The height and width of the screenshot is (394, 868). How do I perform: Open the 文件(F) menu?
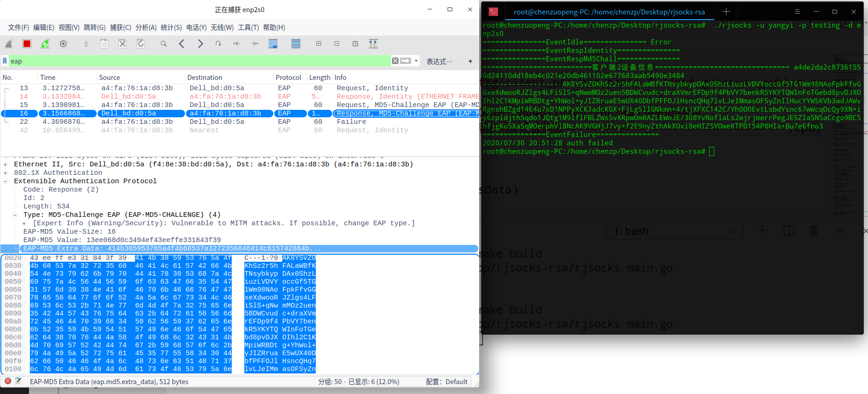pos(18,28)
